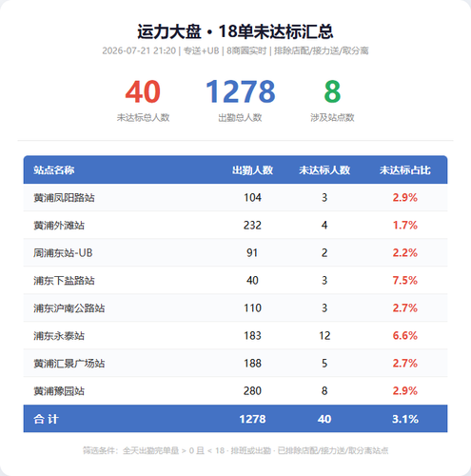
Task: Click attendance value 104 for 黄浦凤阳路站
Action: click(x=252, y=198)
